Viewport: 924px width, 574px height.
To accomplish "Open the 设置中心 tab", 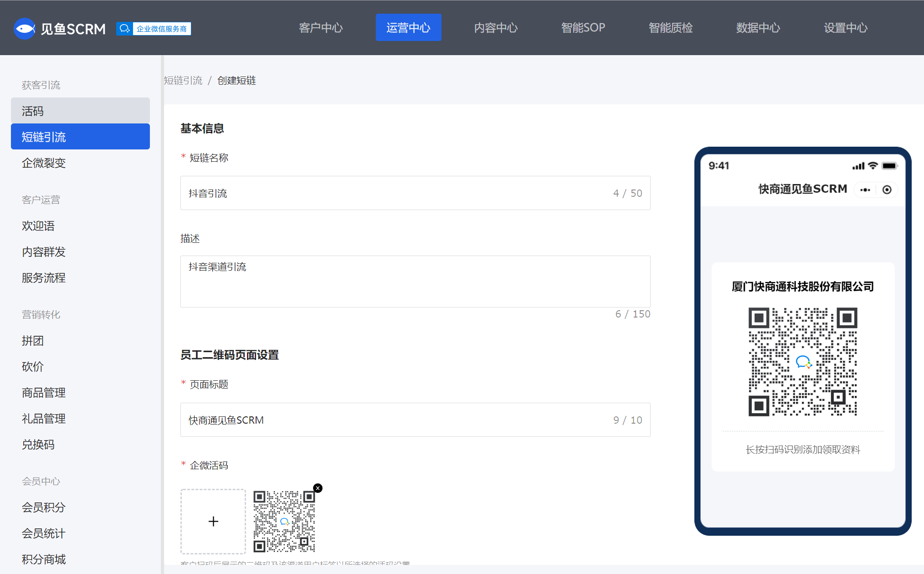I will (846, 28).
